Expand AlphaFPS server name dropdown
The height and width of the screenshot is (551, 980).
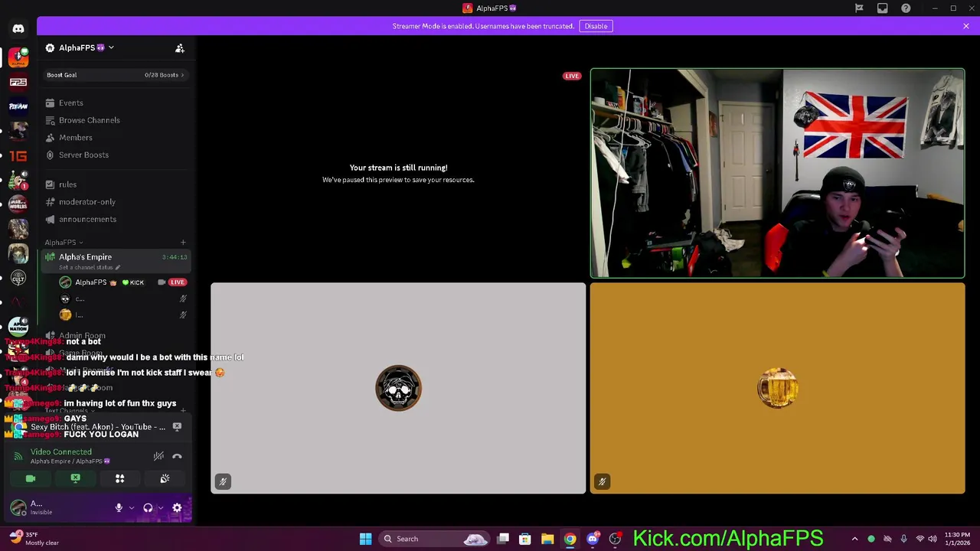tap(111, 47)
